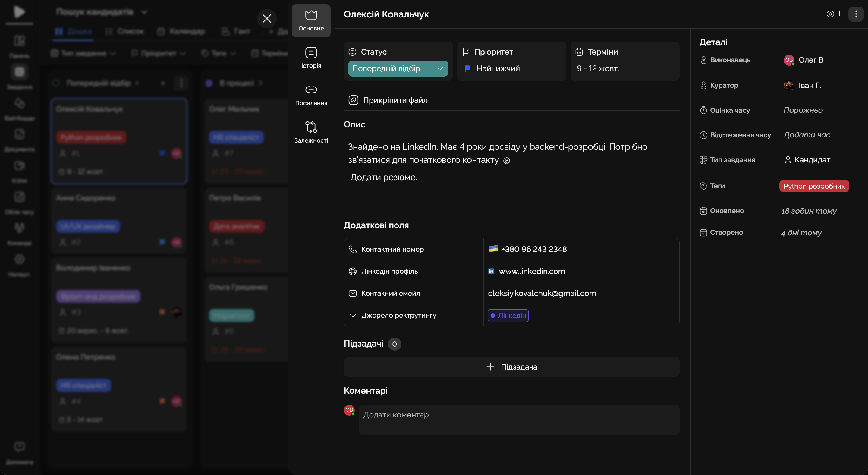
Task: Open the Залежності dependencies icon
Action: pos(311,127)
